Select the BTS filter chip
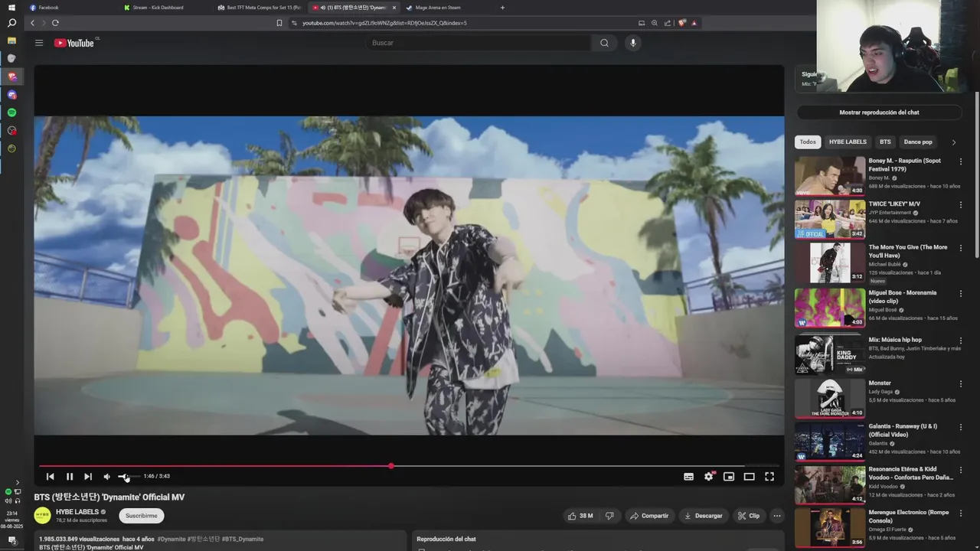 coord(885,142)
